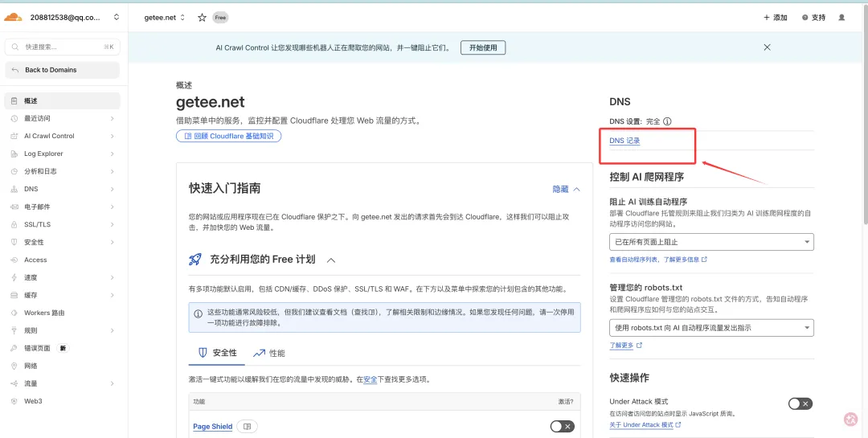Open the 速度 sidebar item
Screen dimensions: 868x438
(x=62, y=278)
